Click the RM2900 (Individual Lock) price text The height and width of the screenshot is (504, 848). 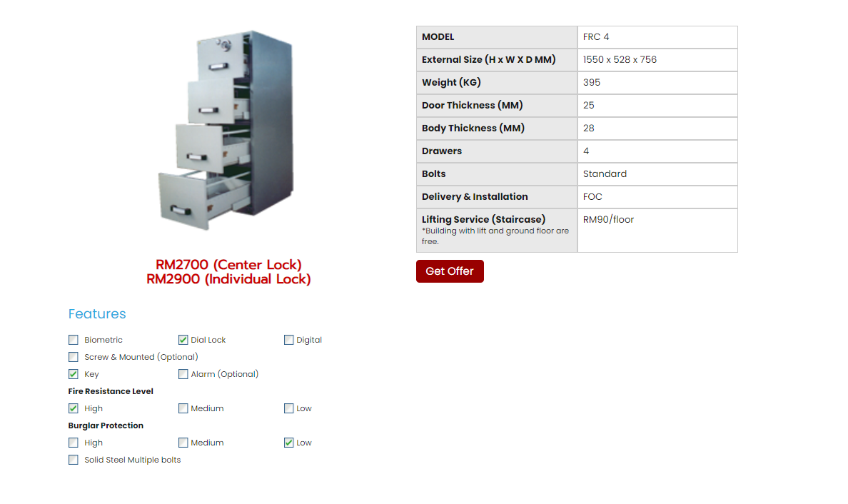228,279
